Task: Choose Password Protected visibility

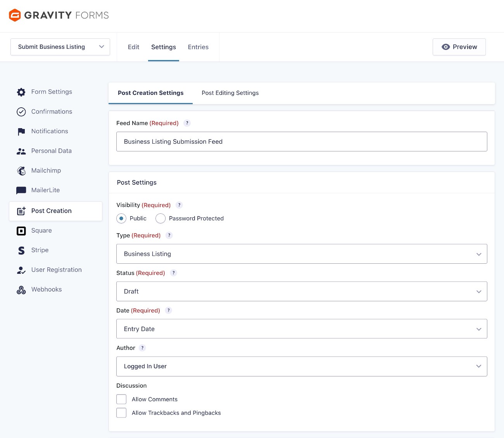Action: (161, 218)
